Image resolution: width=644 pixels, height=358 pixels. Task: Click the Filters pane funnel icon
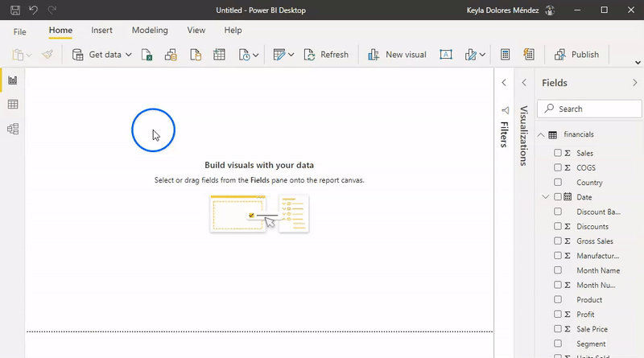[x=505, y=110]
